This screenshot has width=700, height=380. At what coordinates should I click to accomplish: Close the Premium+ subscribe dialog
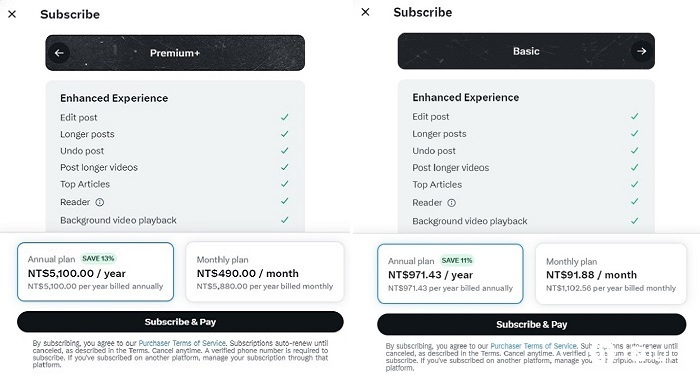click(x=12, y=14)
